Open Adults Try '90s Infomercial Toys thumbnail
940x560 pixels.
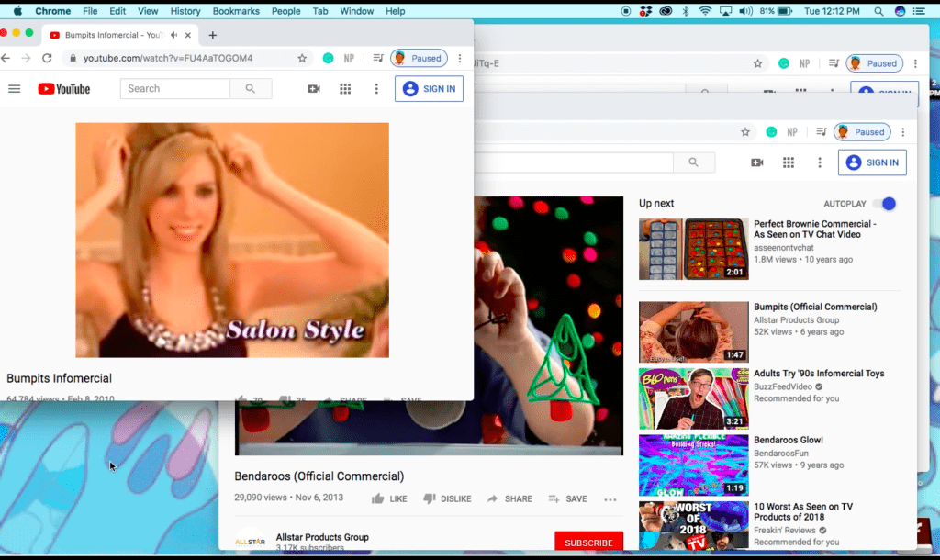click(x=694, y=398)
